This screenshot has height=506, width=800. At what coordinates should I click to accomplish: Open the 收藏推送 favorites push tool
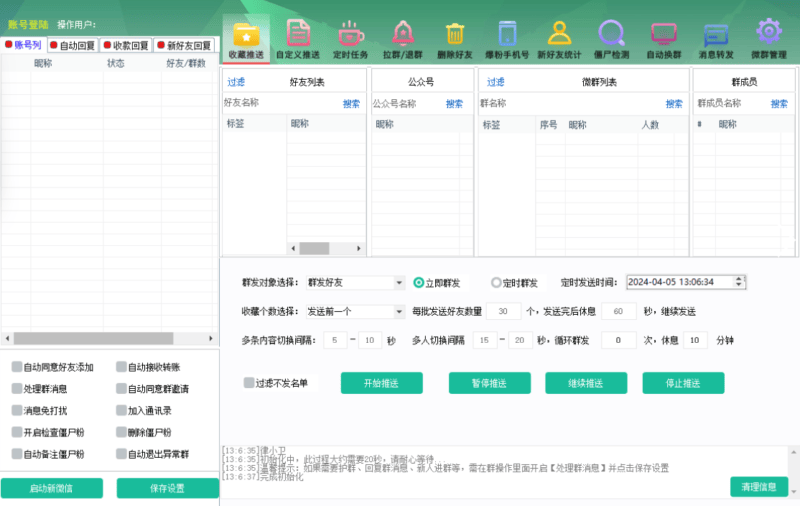coord(246,40)
